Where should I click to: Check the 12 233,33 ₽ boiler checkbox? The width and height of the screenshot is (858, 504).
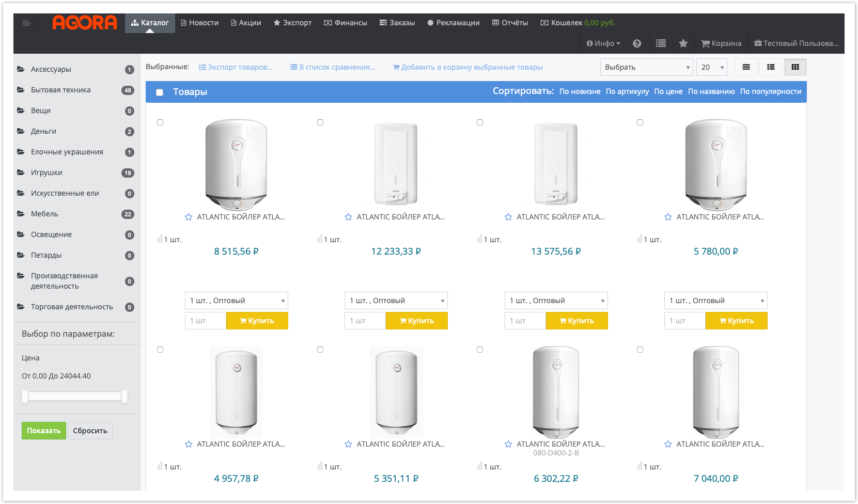[x=320, y=122]
